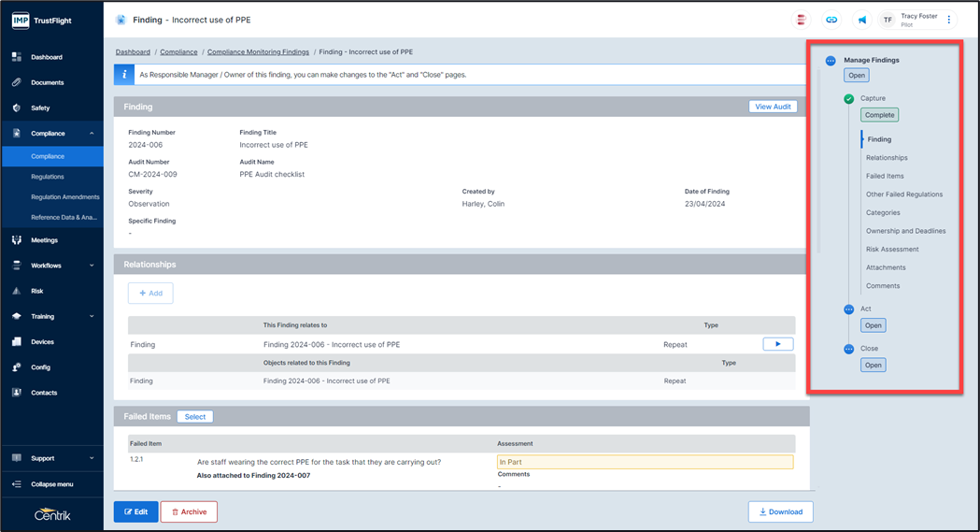The image size is (980, 532).
Task: Click the megaphone announcements icon in header
Action: tap(861, 20)
